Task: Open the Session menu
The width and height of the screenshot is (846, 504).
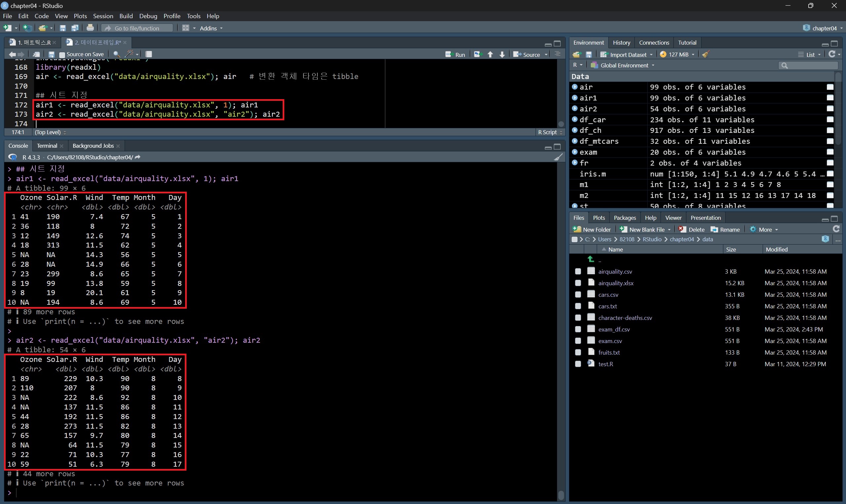Action: click(103, 16)
